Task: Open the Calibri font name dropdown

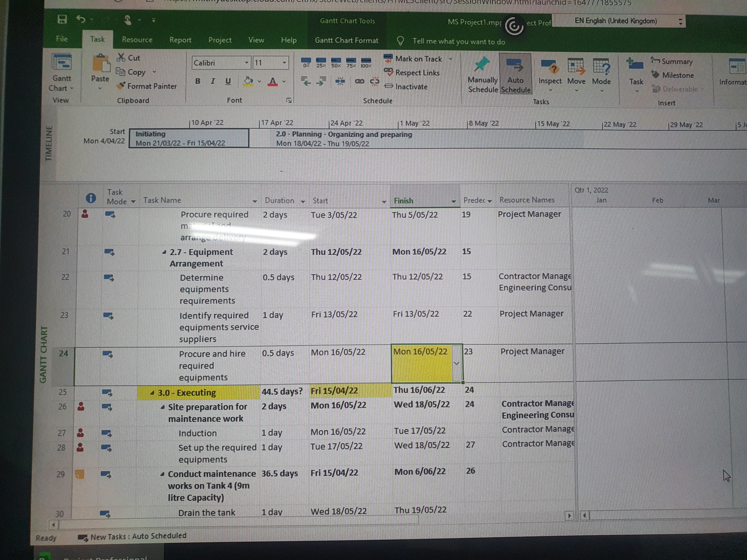Action: [x=247, y=63]
